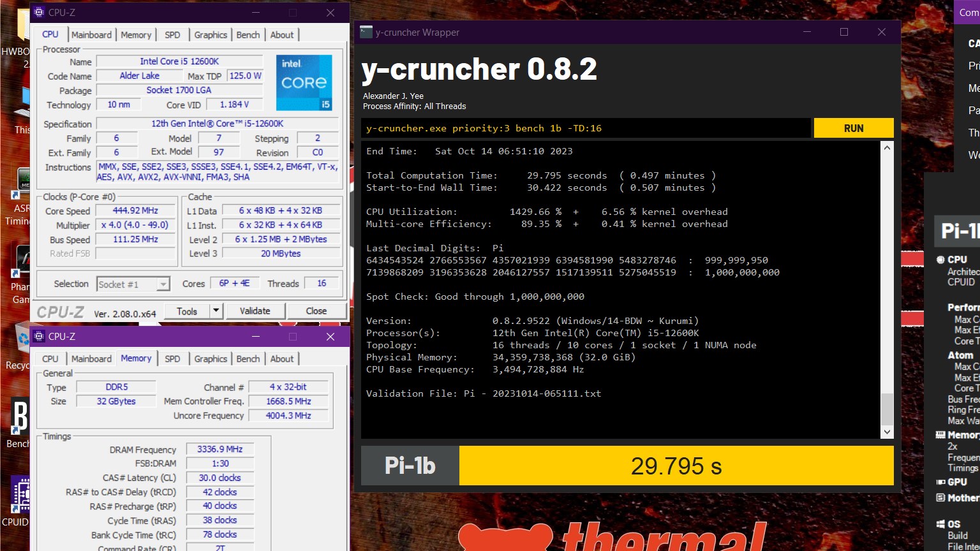Click the Intel Core i5 logo in CPU-Z
This screenshot has width=980, height=551.
(x=304, y=83)
